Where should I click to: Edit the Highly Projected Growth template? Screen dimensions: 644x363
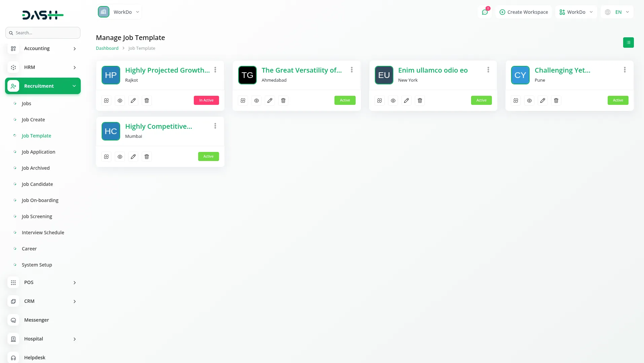pos(133,100)
